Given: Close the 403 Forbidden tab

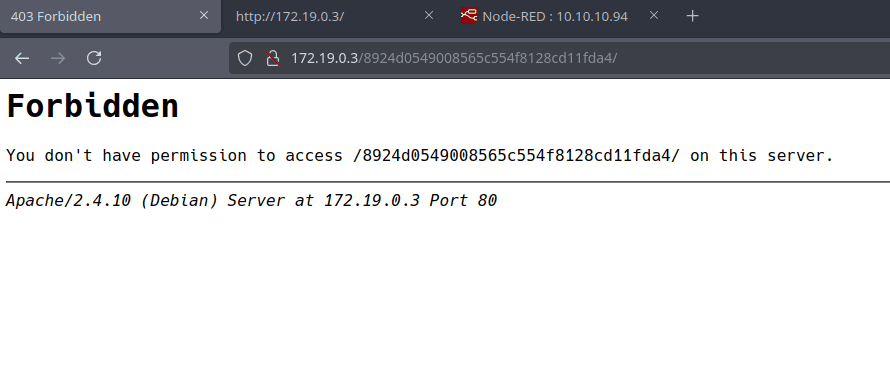Looking at the screenshot, I should [x=204, y=16].
